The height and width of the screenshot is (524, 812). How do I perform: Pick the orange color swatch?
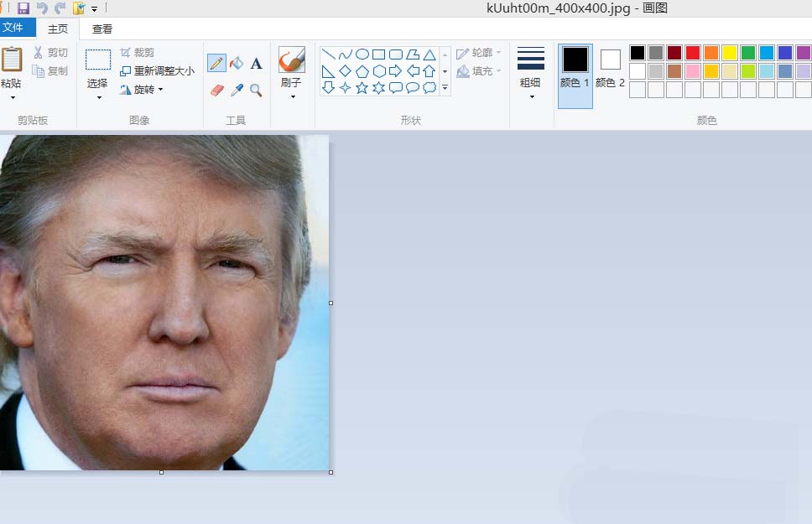pyautogui.click(x=711, y=53)
